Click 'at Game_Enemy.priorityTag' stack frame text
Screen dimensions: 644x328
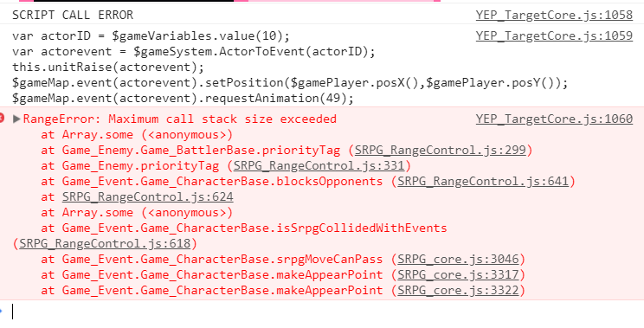click(130, 166)
